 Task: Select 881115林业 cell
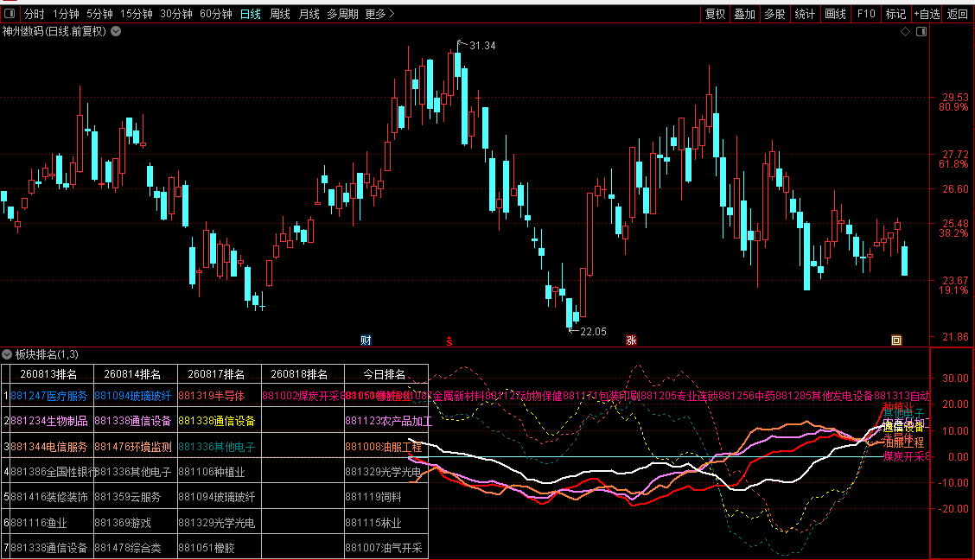point(373,523)
